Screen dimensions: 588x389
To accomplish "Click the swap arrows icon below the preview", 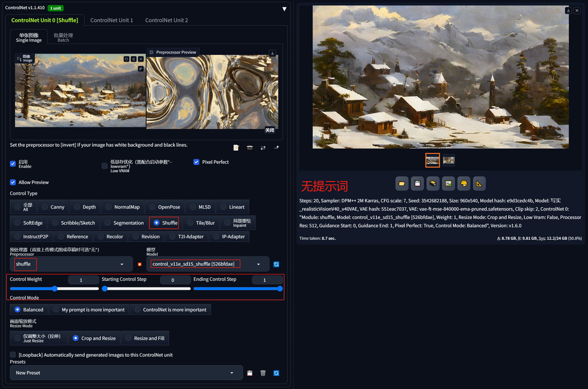I will coord(263,147).
